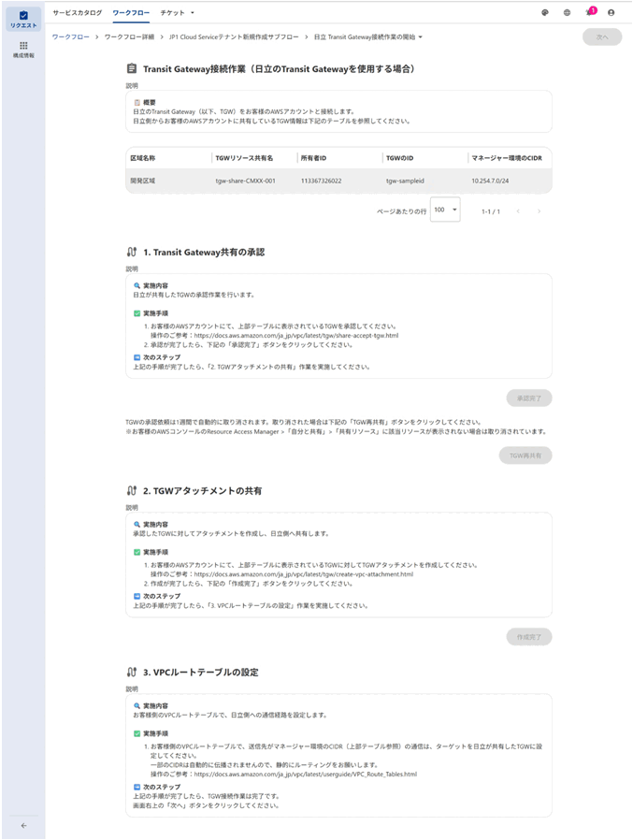Go to ワークフロー breadcrumb link

pyautogui.click(x=71, y=37)
